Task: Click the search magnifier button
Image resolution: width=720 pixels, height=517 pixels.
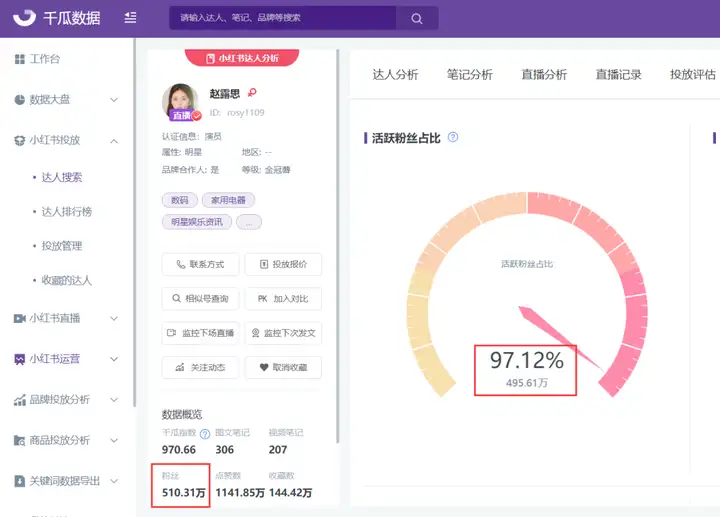Action: tap(416, 18)
